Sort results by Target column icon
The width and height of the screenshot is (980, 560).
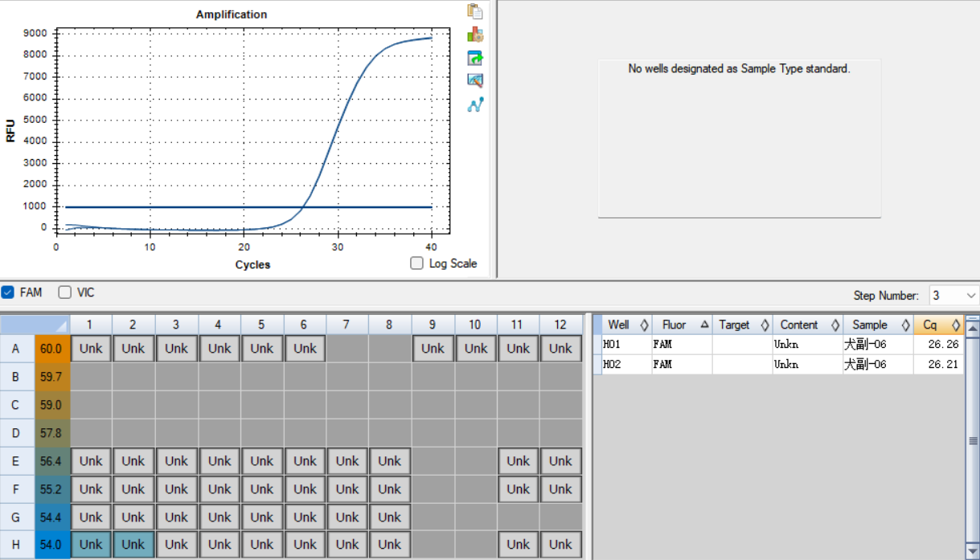(765, 325)
